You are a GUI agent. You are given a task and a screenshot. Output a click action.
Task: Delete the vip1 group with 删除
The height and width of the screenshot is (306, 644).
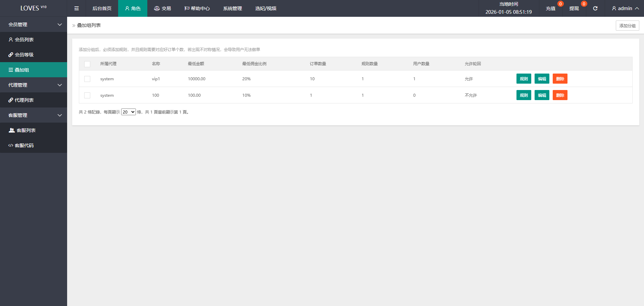560,79
